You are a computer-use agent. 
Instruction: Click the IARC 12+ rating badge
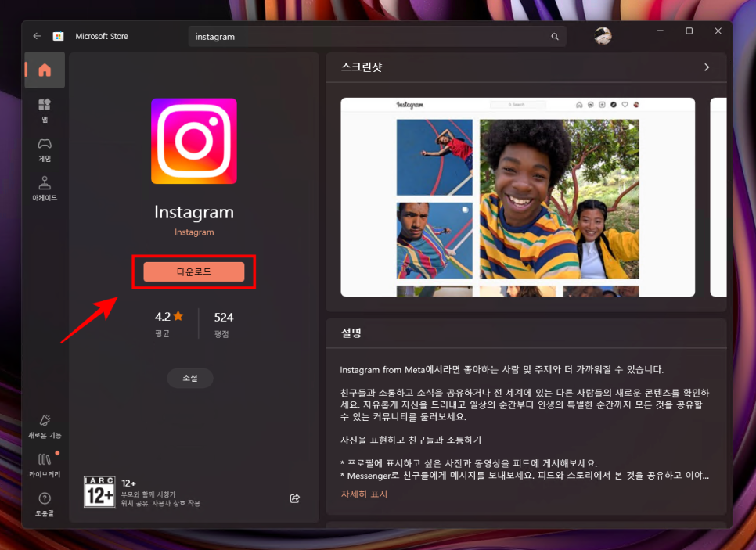pos(100,491)
